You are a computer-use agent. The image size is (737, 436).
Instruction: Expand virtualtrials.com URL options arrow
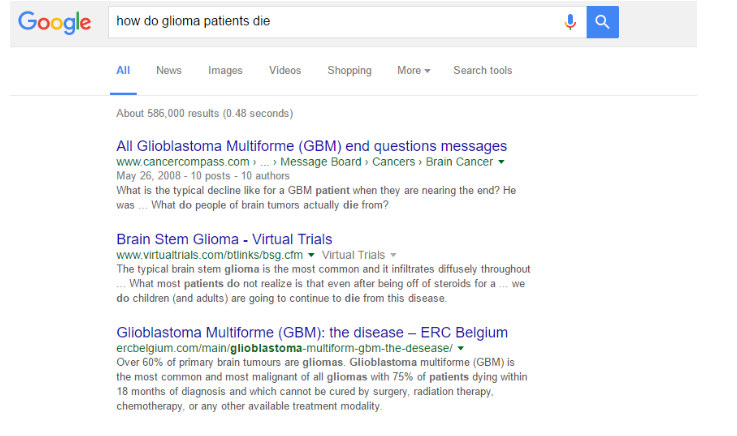tap(312, 256)
